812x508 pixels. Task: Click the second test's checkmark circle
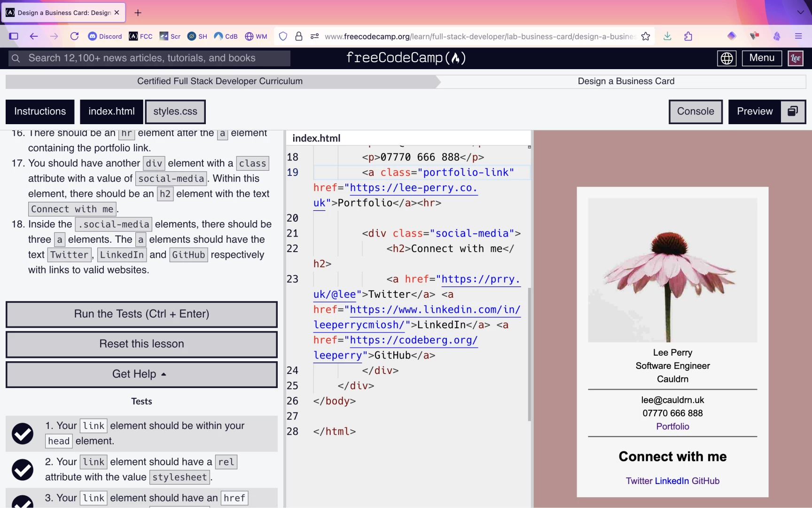[23, 469]
